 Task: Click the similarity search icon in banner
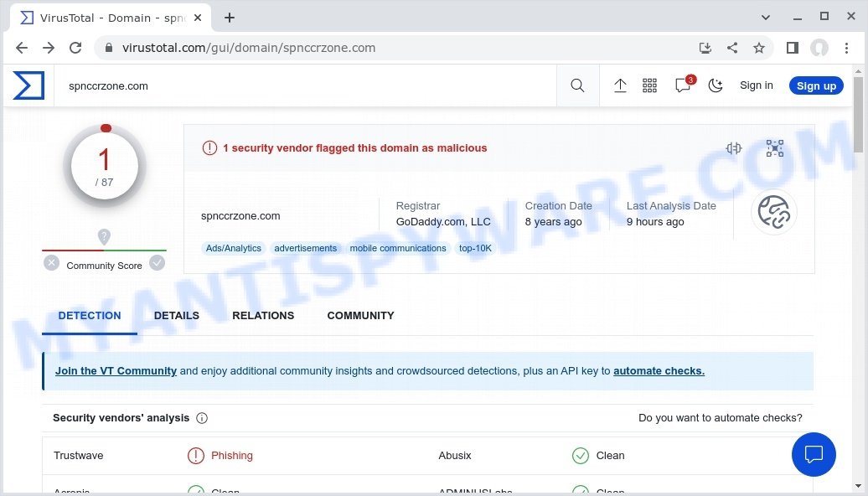(733, 147)
